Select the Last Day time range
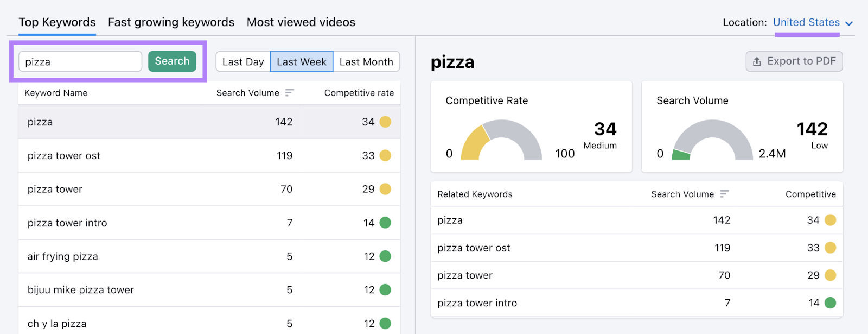The width and height of the screenshot is (868, 334). 243,62
